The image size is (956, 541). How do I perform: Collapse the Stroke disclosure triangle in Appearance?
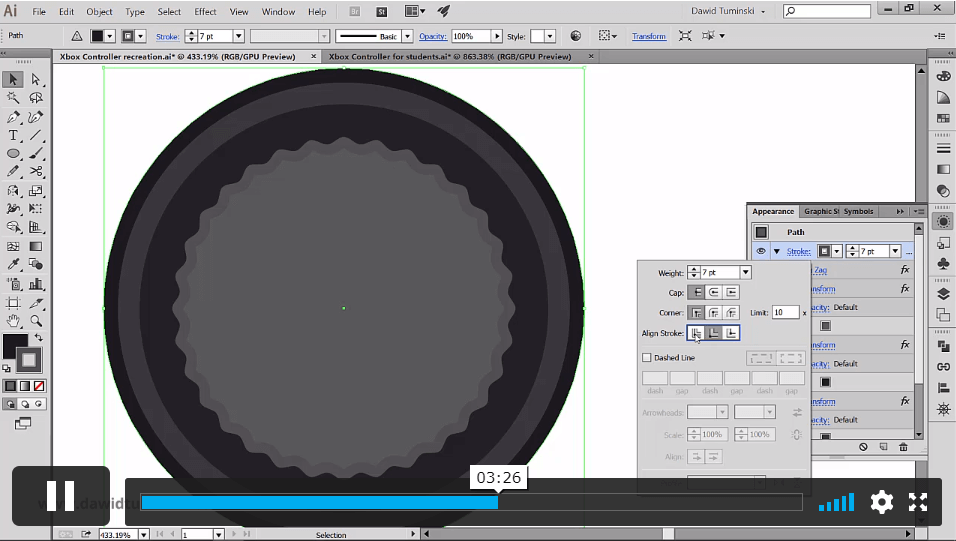[776, 251]
